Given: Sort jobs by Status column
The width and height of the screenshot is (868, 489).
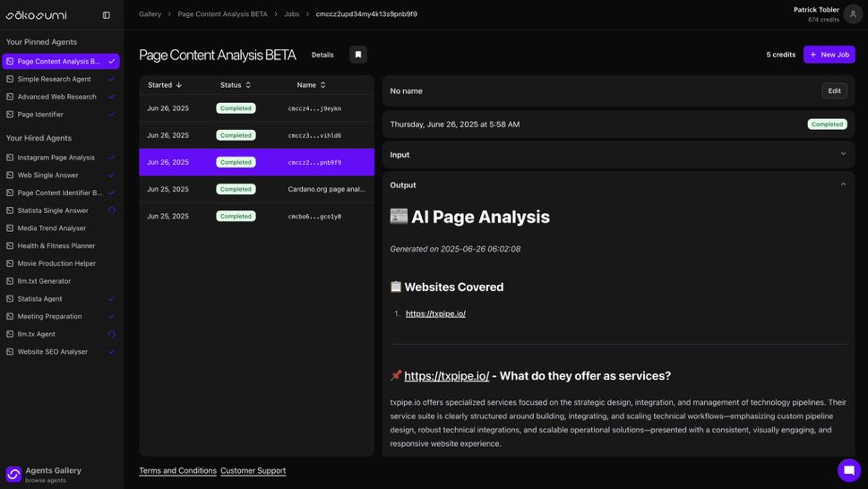Looking at the screenshot, I should click(236, 85).
